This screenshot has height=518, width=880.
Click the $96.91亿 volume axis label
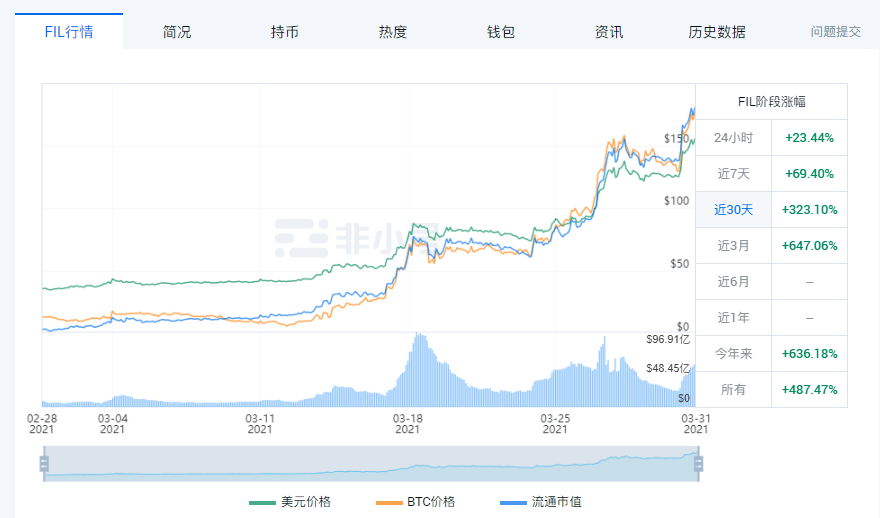(668, 339)
